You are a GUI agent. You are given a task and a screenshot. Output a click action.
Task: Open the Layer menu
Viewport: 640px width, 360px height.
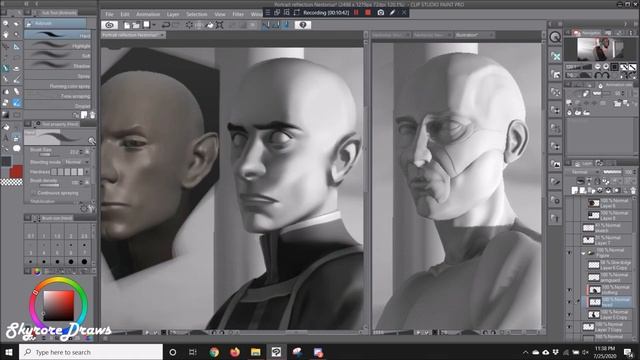tap(173, 14)
